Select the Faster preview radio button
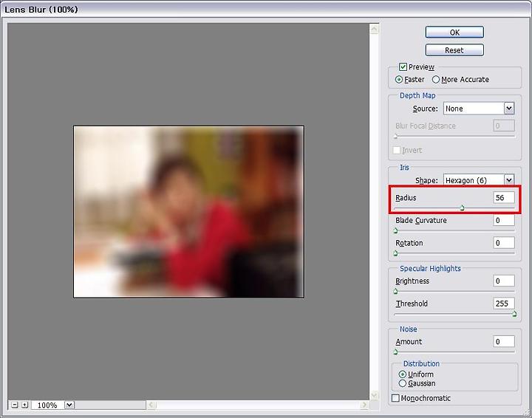The width and height of the screenshot is (532, 418). tap(399, 79)
